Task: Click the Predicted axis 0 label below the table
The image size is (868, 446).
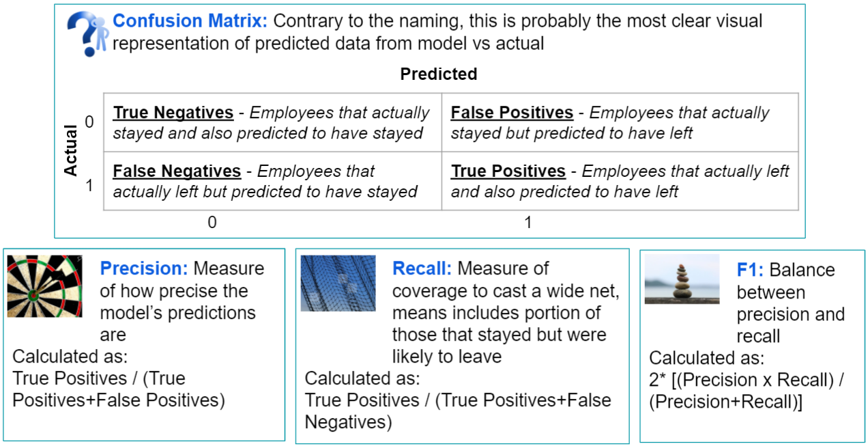Action: (x=212, y=222)
